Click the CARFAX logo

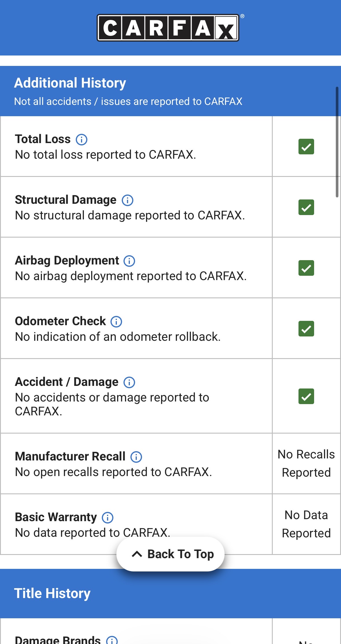(x=168, y=28)
